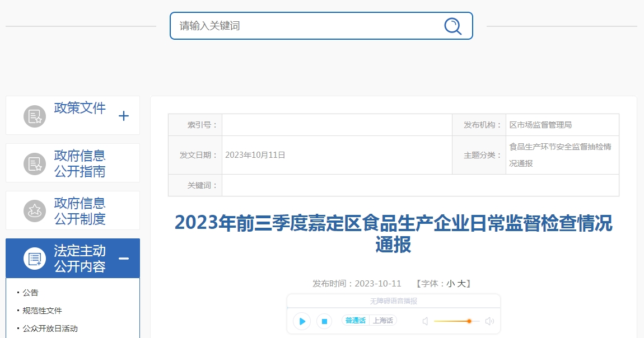Click the 政府信息公开制度 star icon
Viewport: 644px width, 338px height.
35,211
